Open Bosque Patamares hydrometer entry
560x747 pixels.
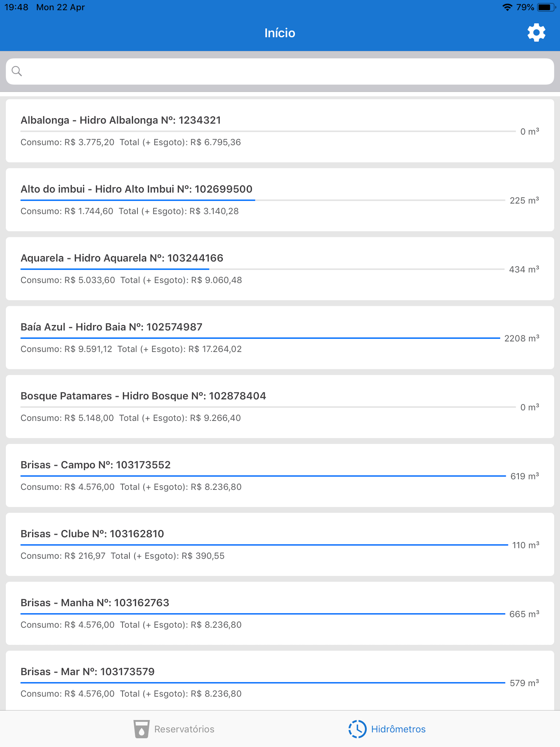tap(280, 406)
